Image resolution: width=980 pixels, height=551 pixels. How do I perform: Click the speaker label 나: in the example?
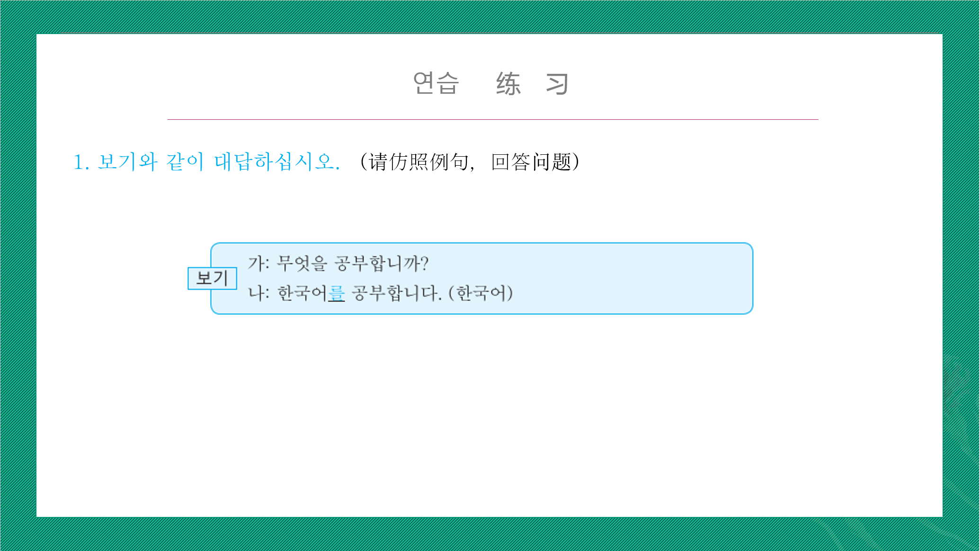pyautogui.click(x=258, y=293)
